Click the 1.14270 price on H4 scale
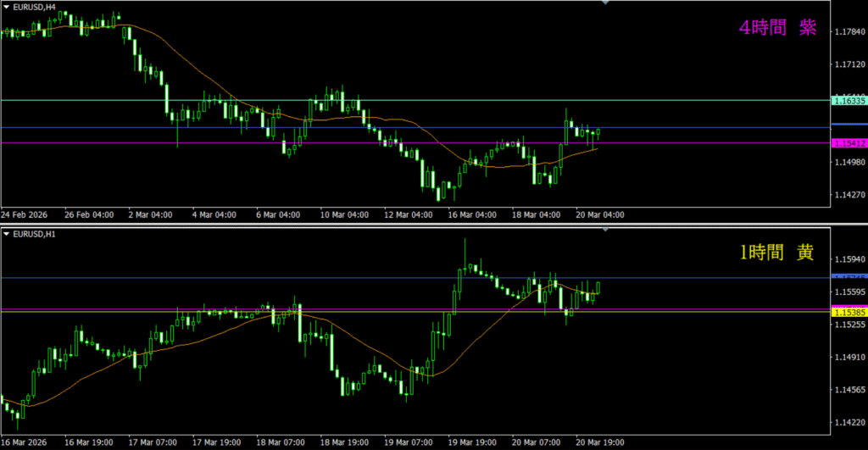 849,195
